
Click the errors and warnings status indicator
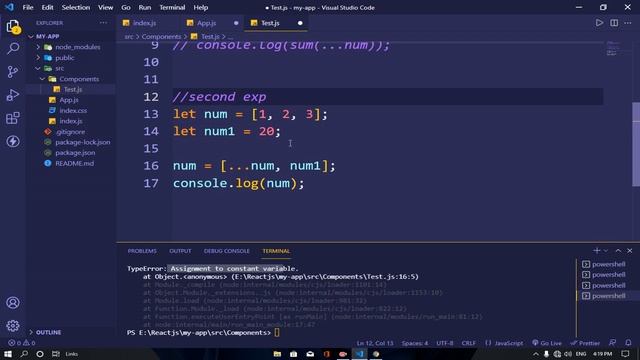point(22,343)
